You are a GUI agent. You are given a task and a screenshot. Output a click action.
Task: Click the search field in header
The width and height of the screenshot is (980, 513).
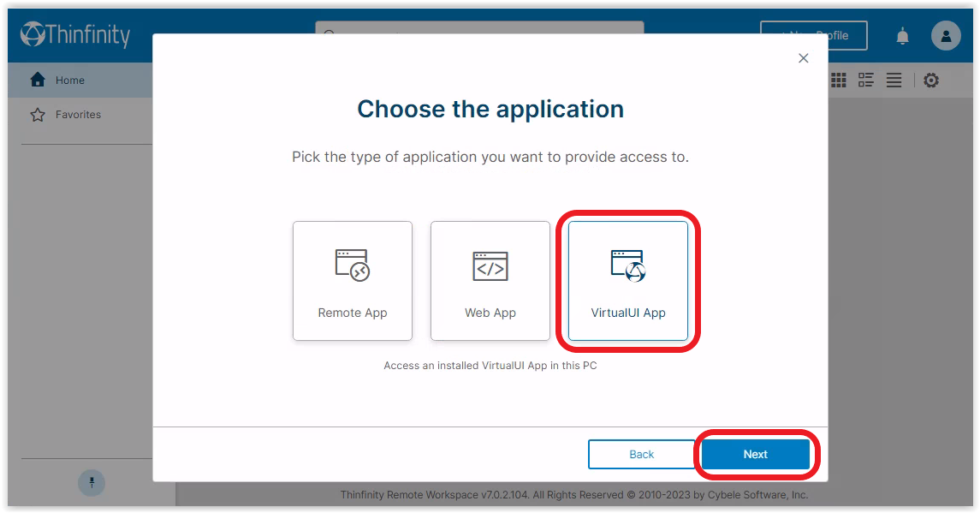479,27
